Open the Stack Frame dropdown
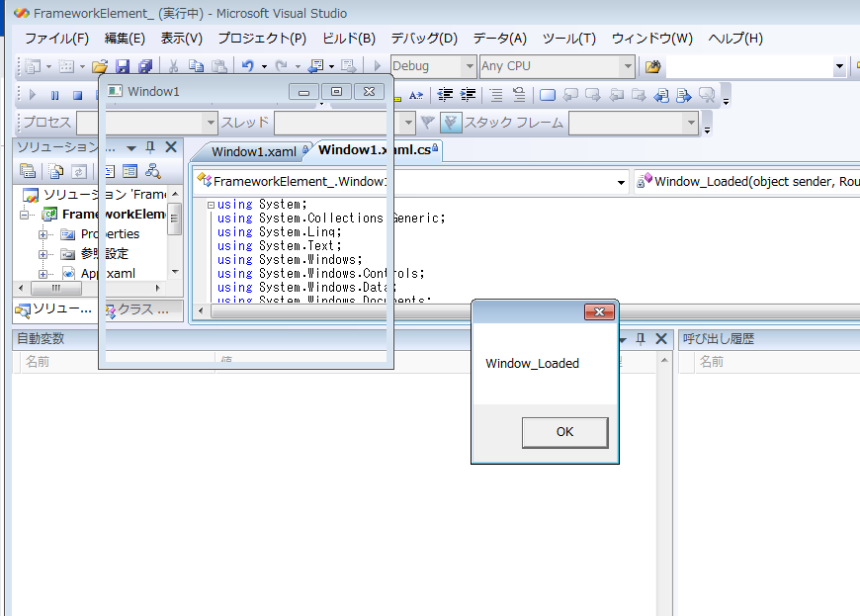Screen dimensions: 860x616 (691, 123)
